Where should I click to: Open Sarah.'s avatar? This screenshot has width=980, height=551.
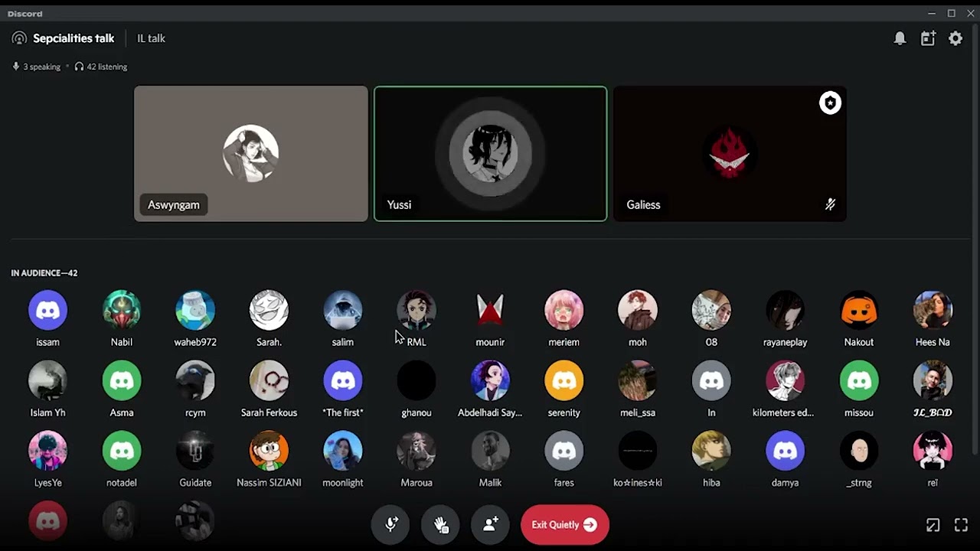269,310
